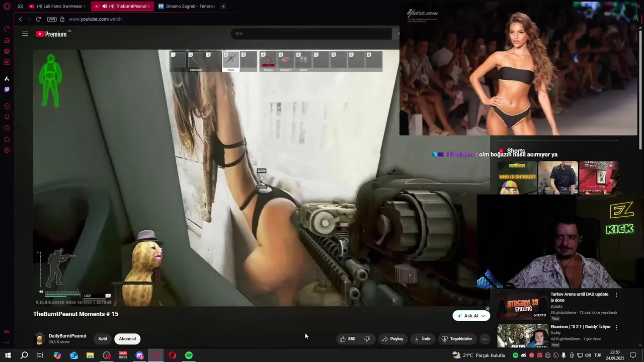Open Windows Start menu

[8, 355]
